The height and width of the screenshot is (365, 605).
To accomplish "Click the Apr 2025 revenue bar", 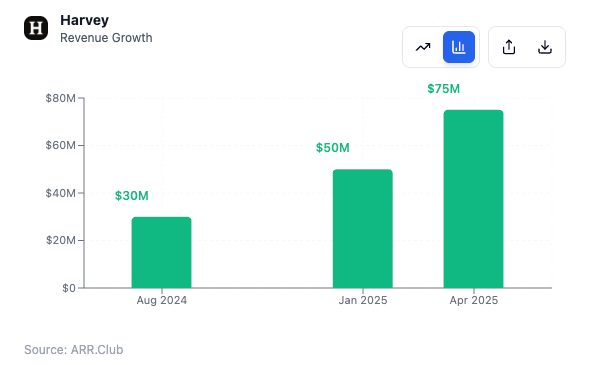I will coord(473,199).
